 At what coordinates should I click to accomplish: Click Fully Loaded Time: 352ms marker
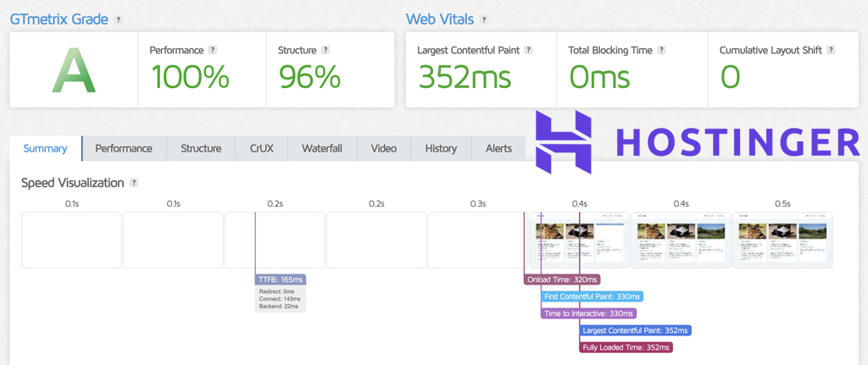626,347
